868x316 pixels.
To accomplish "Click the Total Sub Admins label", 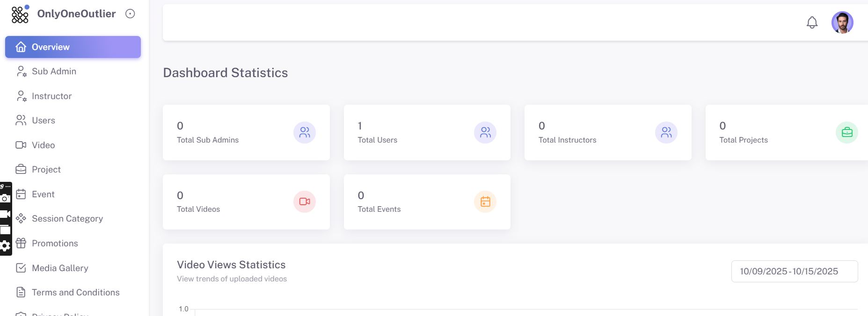I will click(208, 140).
